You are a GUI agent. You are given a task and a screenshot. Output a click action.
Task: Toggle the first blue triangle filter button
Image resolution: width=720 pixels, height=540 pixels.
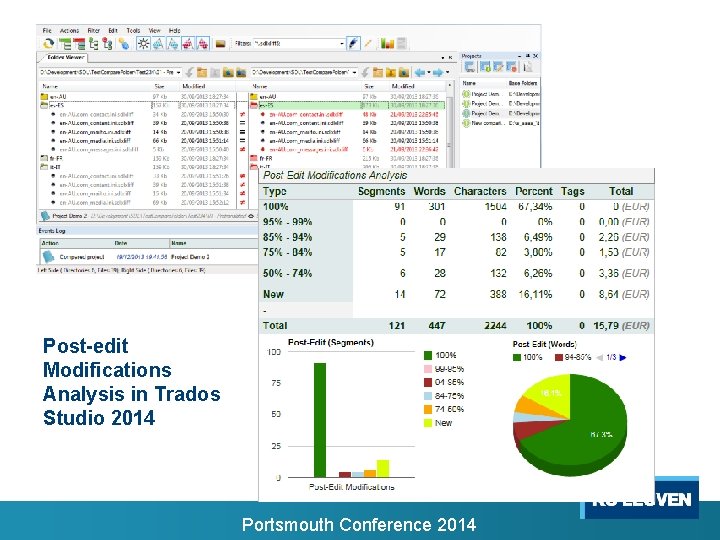click(x=158, y=44)
